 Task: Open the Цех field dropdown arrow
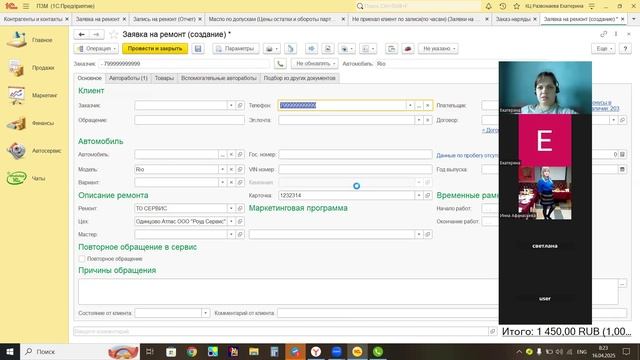[x=231, y=221]
